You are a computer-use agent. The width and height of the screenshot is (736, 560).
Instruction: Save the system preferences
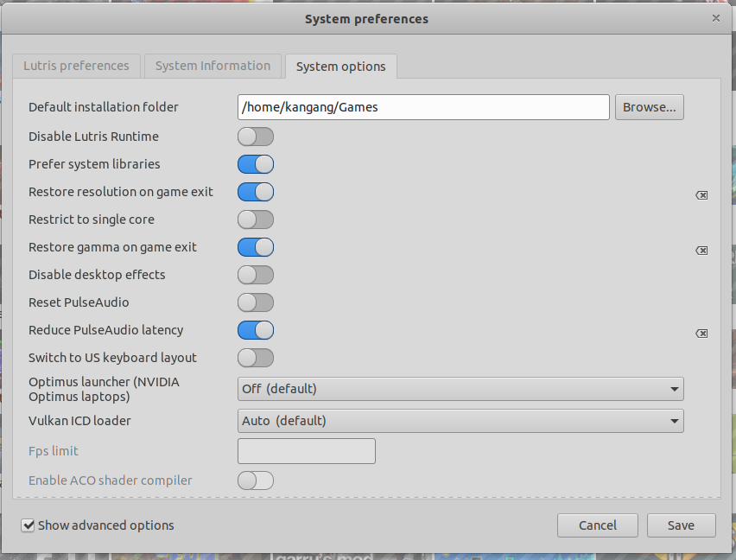pos(681,525)
